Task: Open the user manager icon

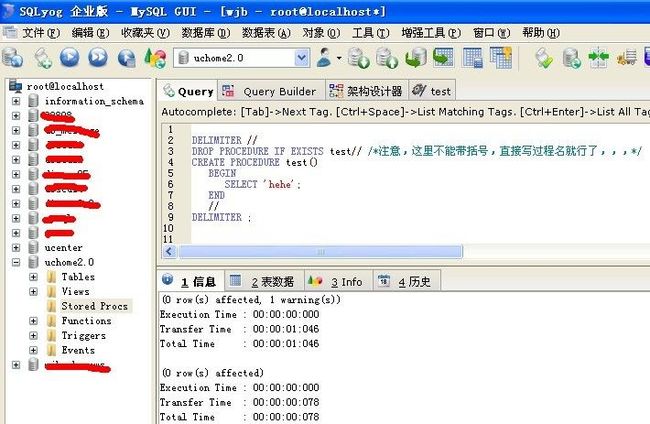Action: (325, 58)
